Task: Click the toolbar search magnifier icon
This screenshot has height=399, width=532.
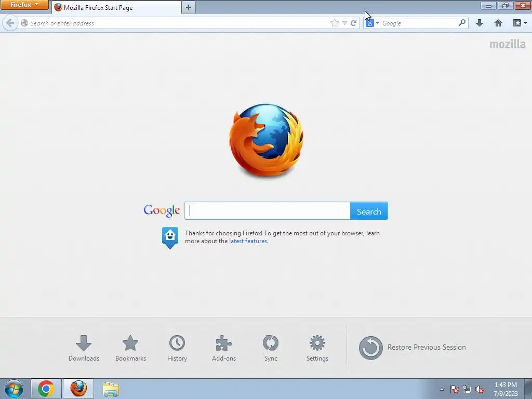Action: click(462, 23)
